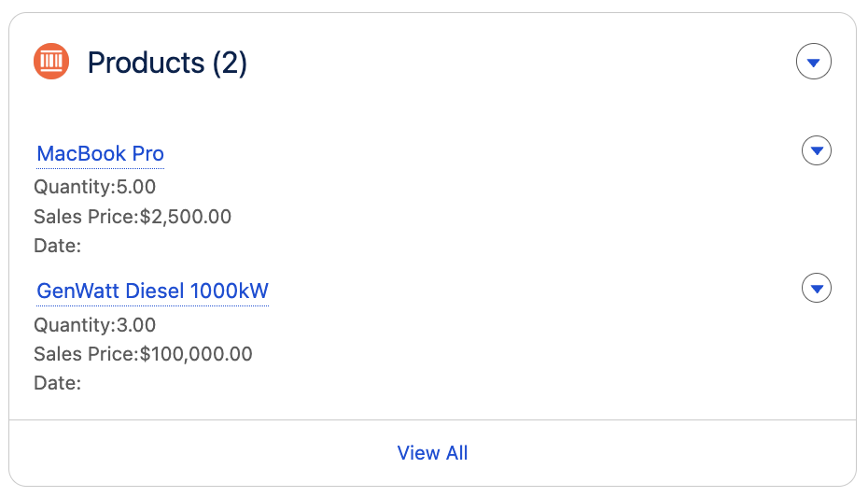Open the GenWatt Diesel 1000kW link

[x=152, y=291]
